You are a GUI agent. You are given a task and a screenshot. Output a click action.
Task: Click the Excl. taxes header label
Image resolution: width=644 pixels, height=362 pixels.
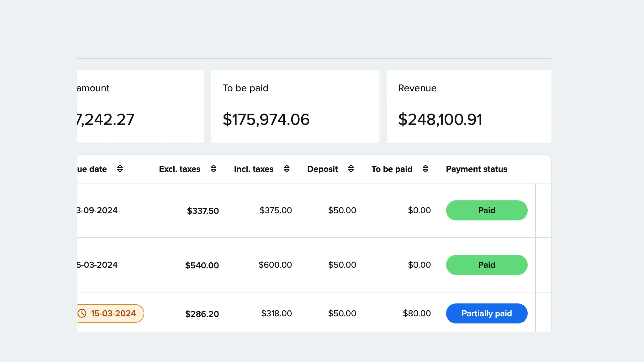[x=179, y=169]
